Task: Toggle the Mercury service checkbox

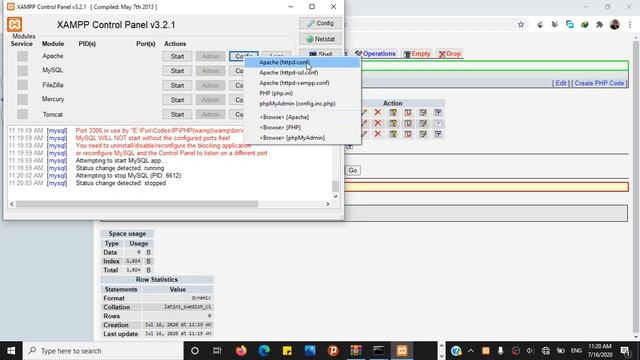Action: coord(22,99)
